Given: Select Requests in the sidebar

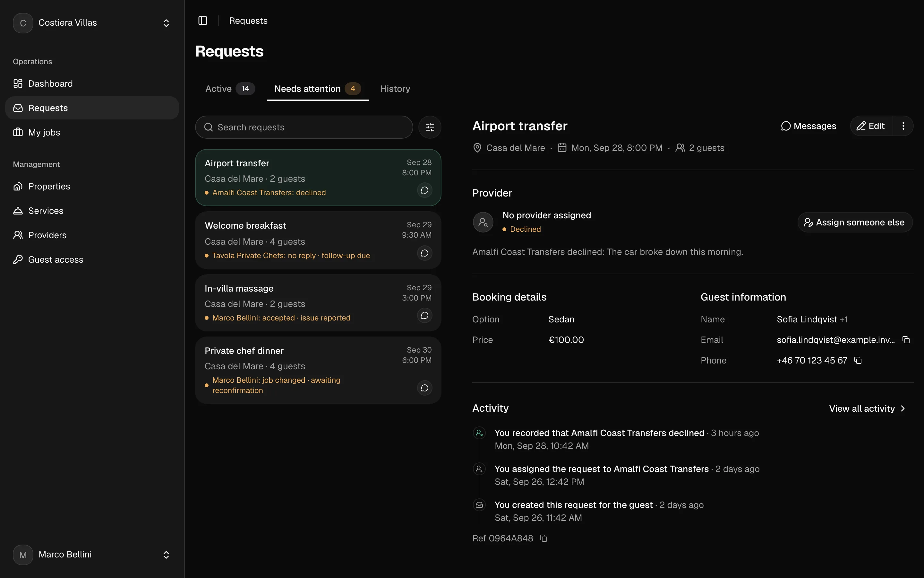Looking at the screenshot, I should tap(92, 108).
